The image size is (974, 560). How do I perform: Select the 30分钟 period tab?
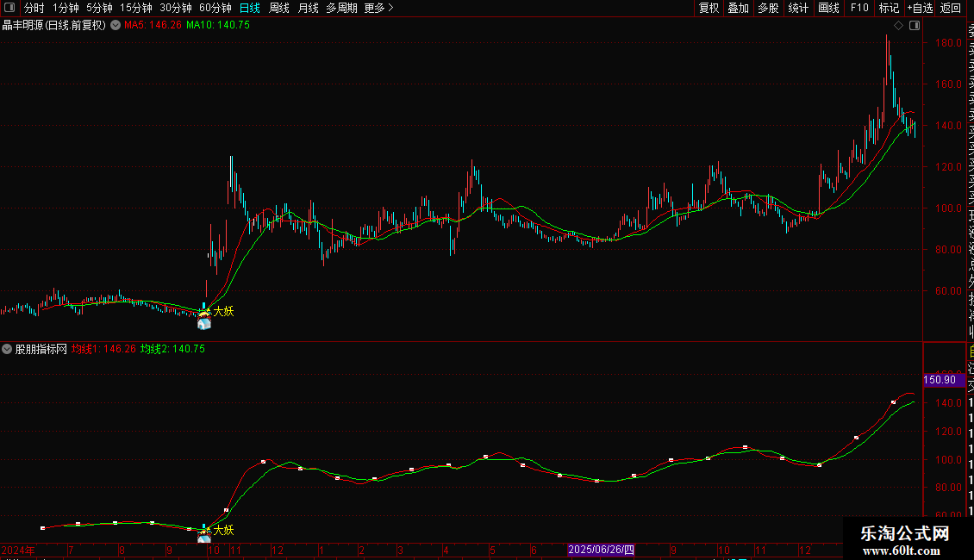(x=176, y=8)
